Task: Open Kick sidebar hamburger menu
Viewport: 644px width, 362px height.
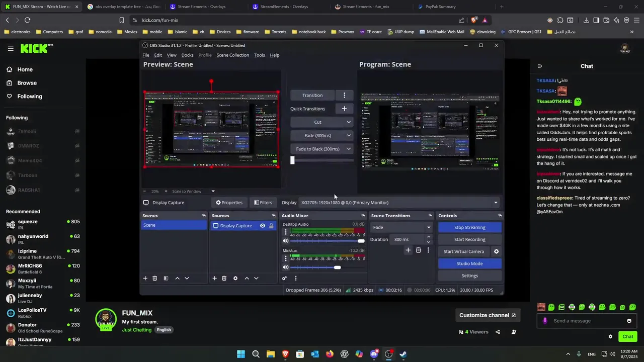Action: (x=11, y=49)
